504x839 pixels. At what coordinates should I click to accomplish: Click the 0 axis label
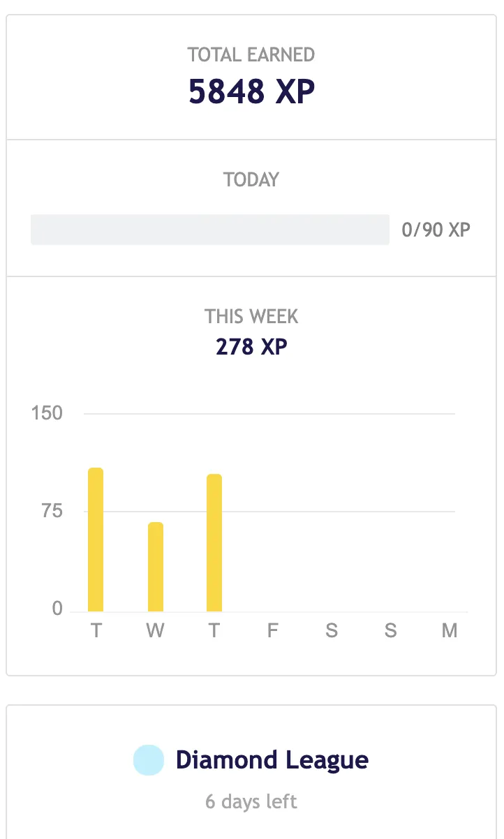(57, 609)
